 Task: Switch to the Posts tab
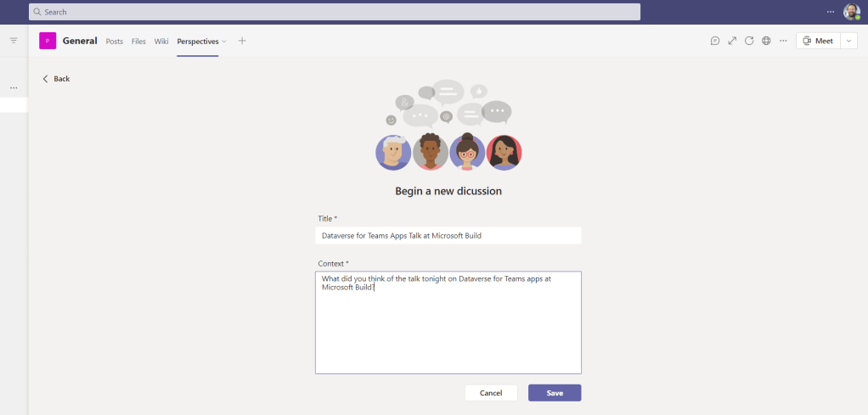pos(114,42)
